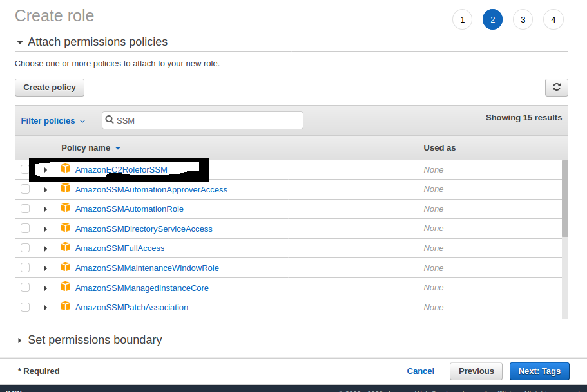Check the AmazonSSMAutomationApproverAccess checkbox
This screenshot has height=392, width=587.
[x=25, y=189]
